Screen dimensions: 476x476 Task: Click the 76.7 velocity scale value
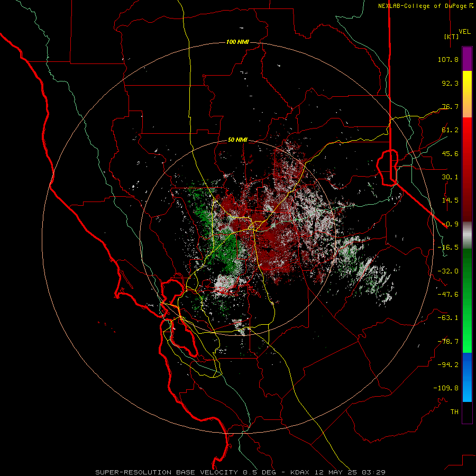pyautogui.click(x=450, y=106)
